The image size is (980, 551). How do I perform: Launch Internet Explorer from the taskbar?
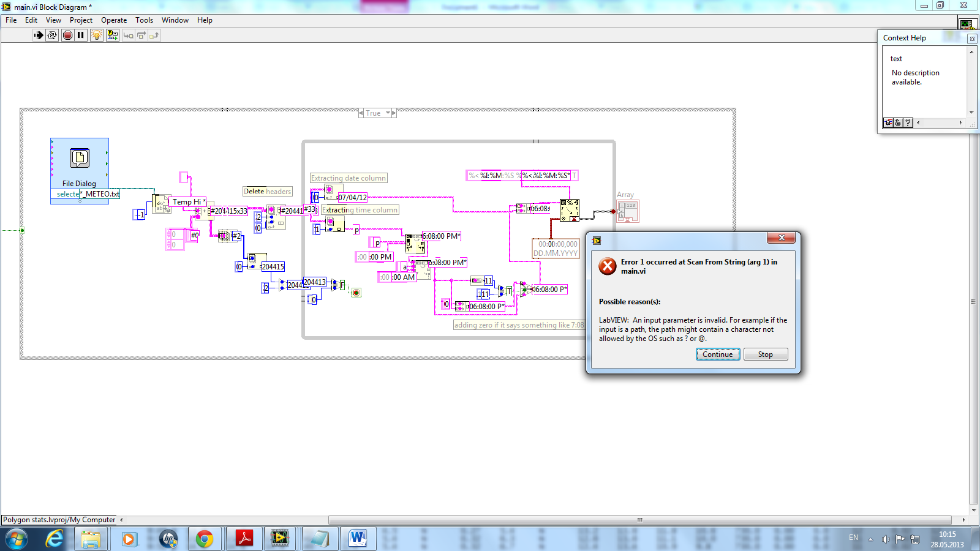point(55,539)
